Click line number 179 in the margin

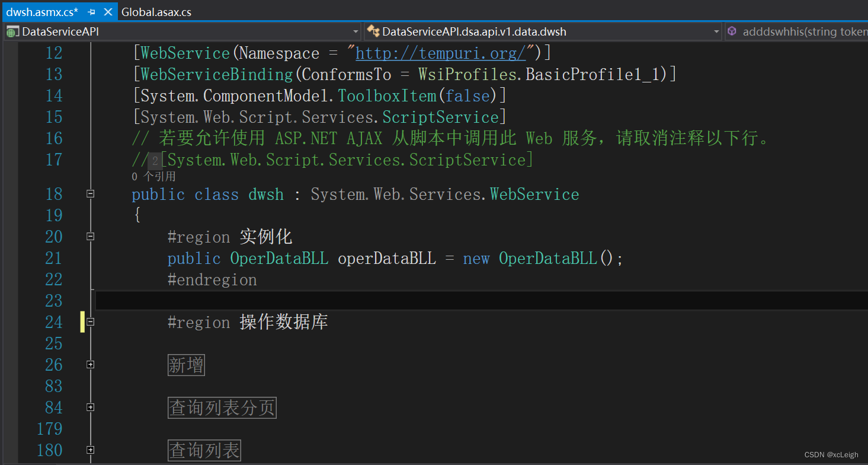coord(49,429)
